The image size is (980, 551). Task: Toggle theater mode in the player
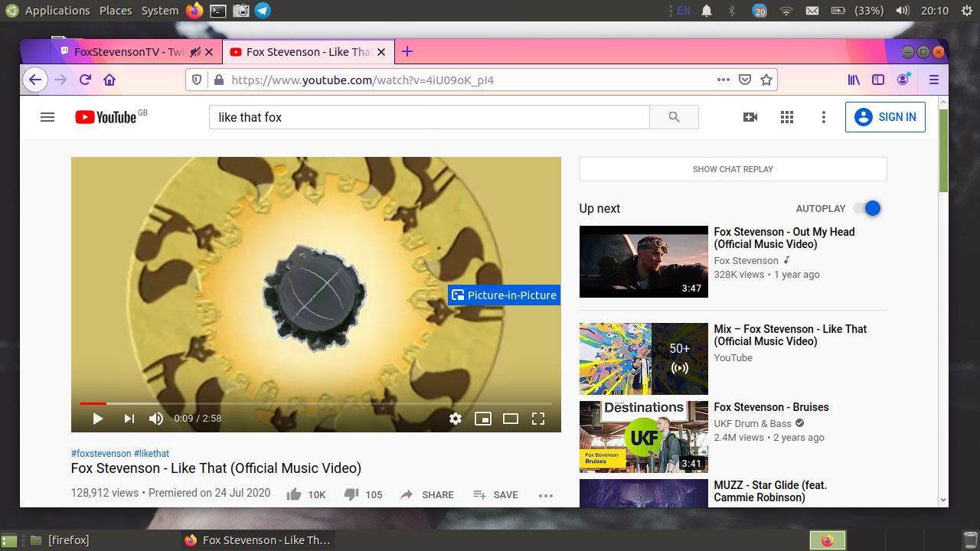tap(511, 419)
